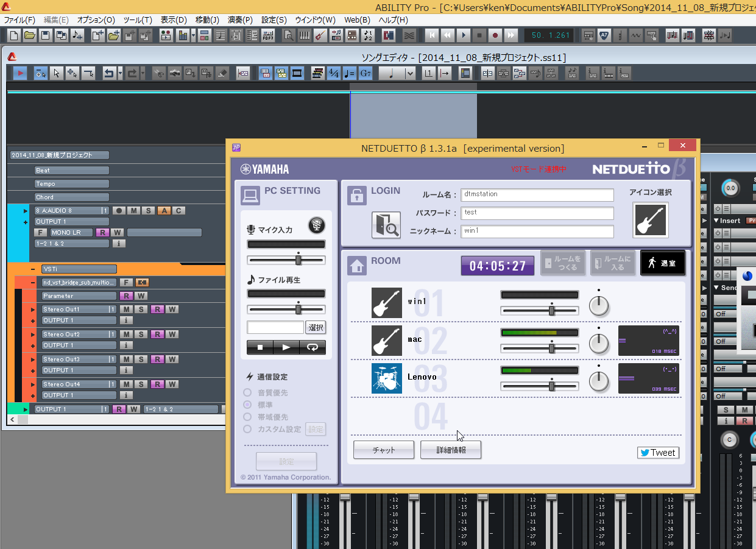Expand the 8 A:AUDIO 8 track triangle
The height and width of the screenshot is (549, 756).
tap(26, 211)
